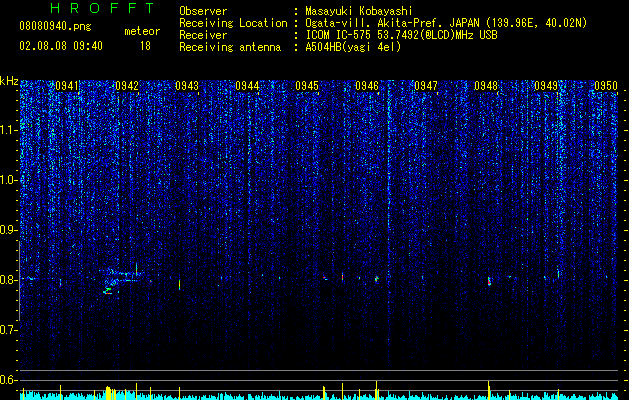
Task: Click the 0948 time marker
Action: (x=486, y=86)
